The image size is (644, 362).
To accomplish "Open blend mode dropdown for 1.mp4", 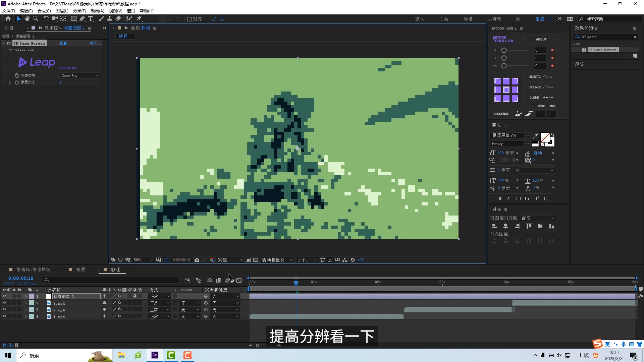I will [x=160, y=316].
